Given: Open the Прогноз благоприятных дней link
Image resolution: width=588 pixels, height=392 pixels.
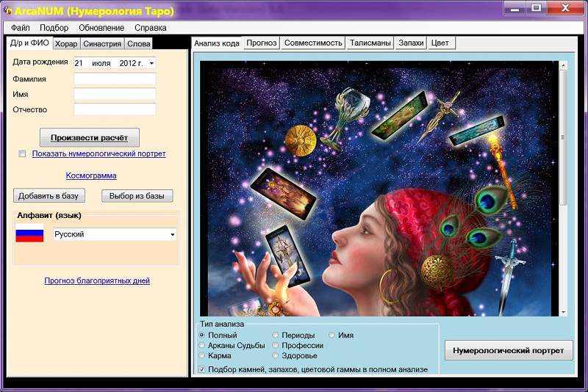Looking at the screenshot, I should tap(97, 280).
